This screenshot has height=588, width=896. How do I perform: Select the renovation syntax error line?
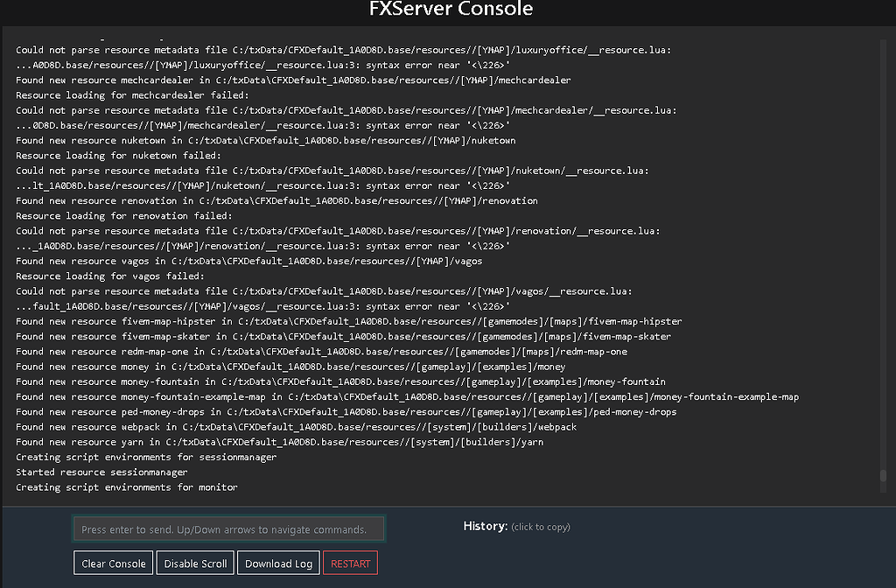pos(262,246)
